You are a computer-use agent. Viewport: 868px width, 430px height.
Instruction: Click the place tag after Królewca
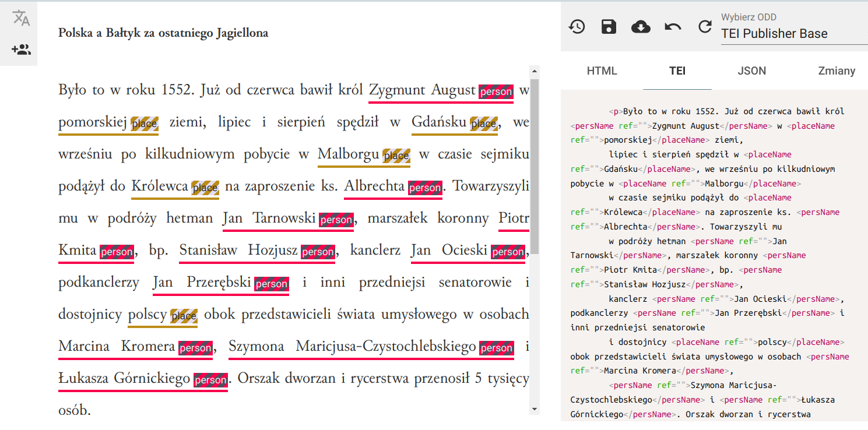tap(205, 188)
